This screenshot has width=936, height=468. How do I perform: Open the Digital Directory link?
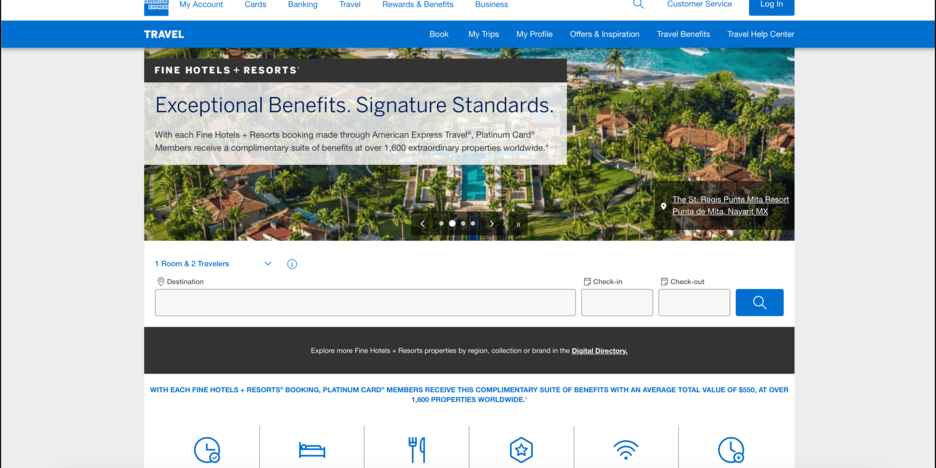tap(599, 351)
